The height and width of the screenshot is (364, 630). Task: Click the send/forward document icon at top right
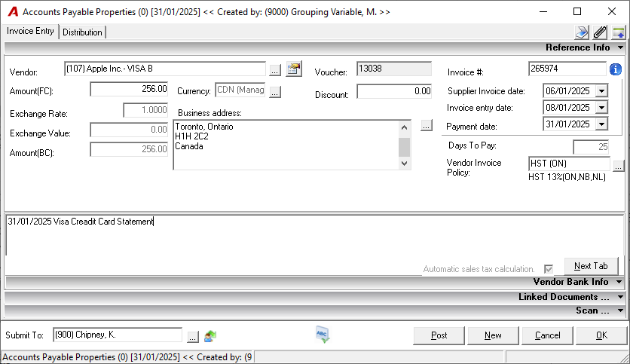pos(581,32)
